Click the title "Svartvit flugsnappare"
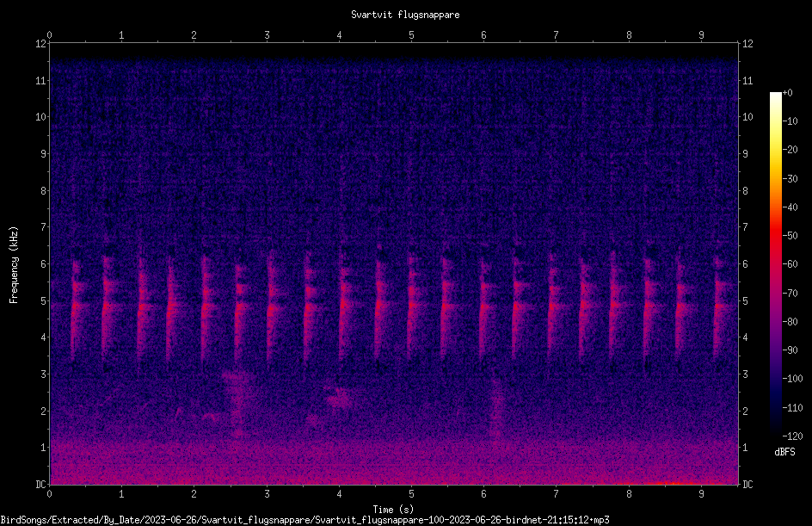Screen dimensions: 812x526 [405, 15]
